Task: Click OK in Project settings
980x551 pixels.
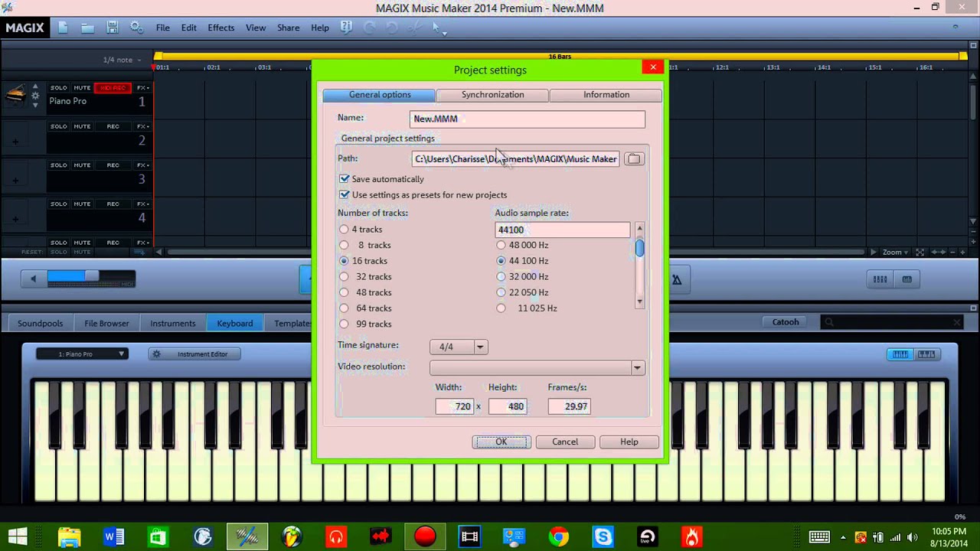Action: 501,442
